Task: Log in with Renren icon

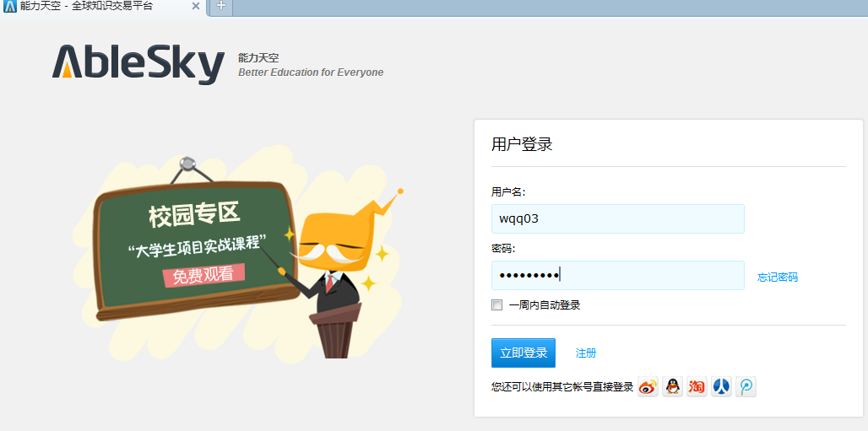Action: pyautogui.click(x=721, y=387)
